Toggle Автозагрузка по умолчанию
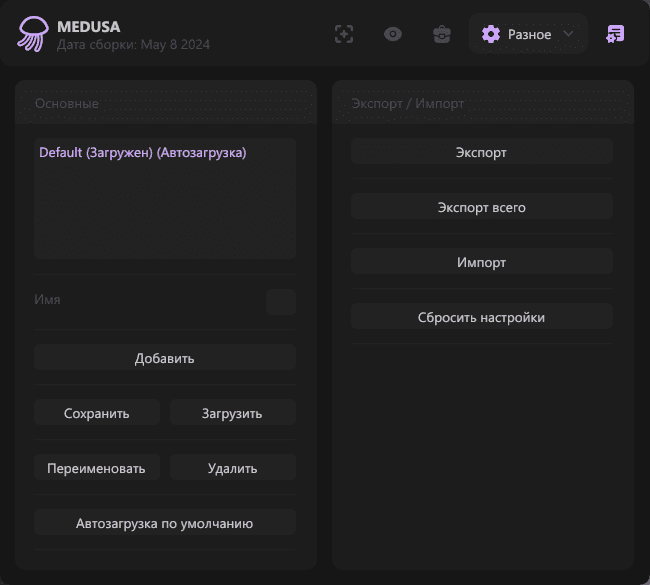The image size is (650, 585). (164, 523)
